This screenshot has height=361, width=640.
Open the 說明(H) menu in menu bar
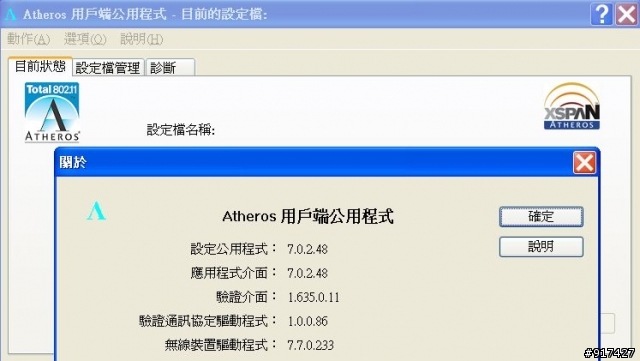(142, 39)
